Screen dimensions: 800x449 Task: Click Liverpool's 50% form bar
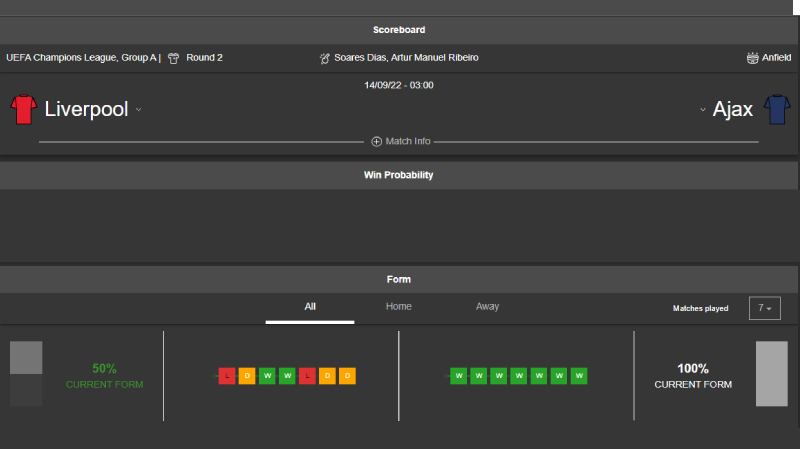tap(26, 373)
